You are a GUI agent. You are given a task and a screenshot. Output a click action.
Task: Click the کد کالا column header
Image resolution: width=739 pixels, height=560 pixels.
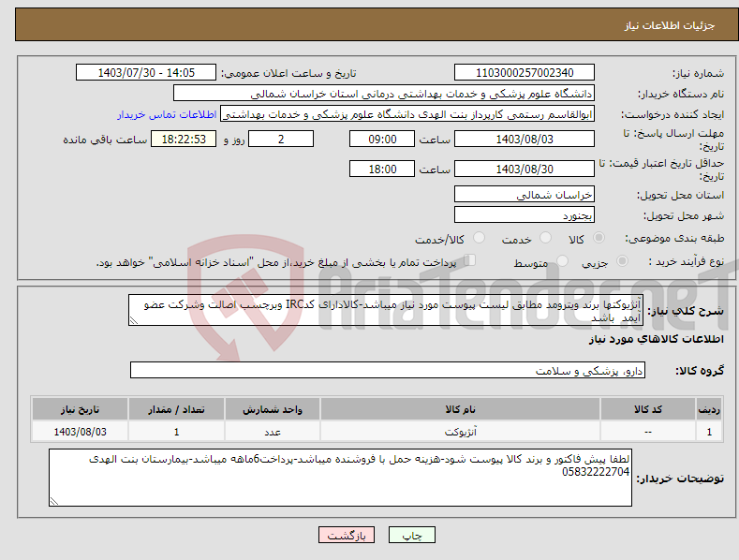point(648,409)
